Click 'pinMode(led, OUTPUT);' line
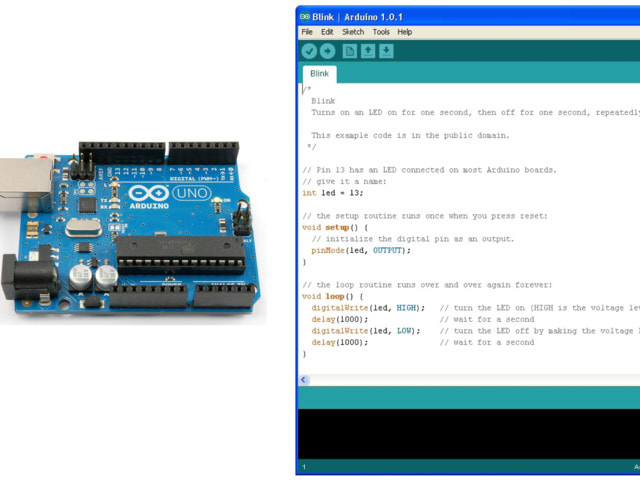 [x=361, y=250]
